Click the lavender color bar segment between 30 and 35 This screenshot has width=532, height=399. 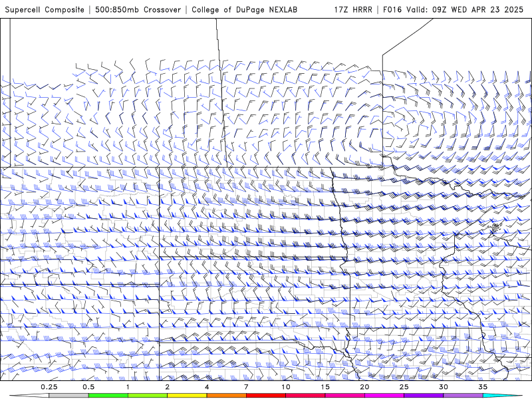(x=463, y=396)
